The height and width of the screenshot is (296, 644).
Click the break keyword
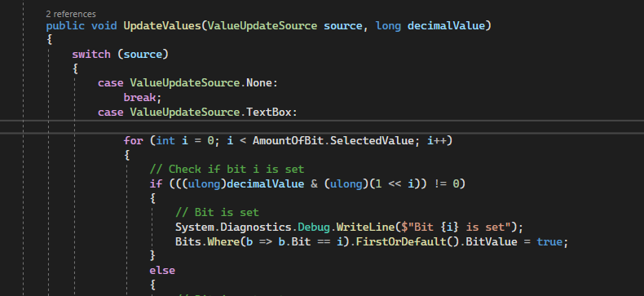click(139, 97)
